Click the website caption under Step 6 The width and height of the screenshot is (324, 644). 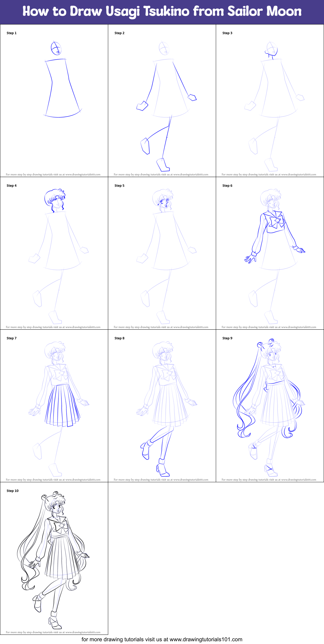point(269,327)
